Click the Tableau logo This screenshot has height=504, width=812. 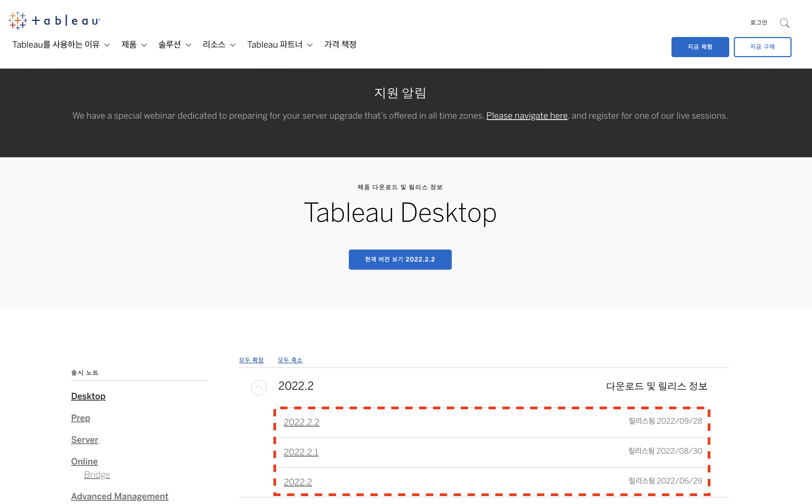pos(54,21)
